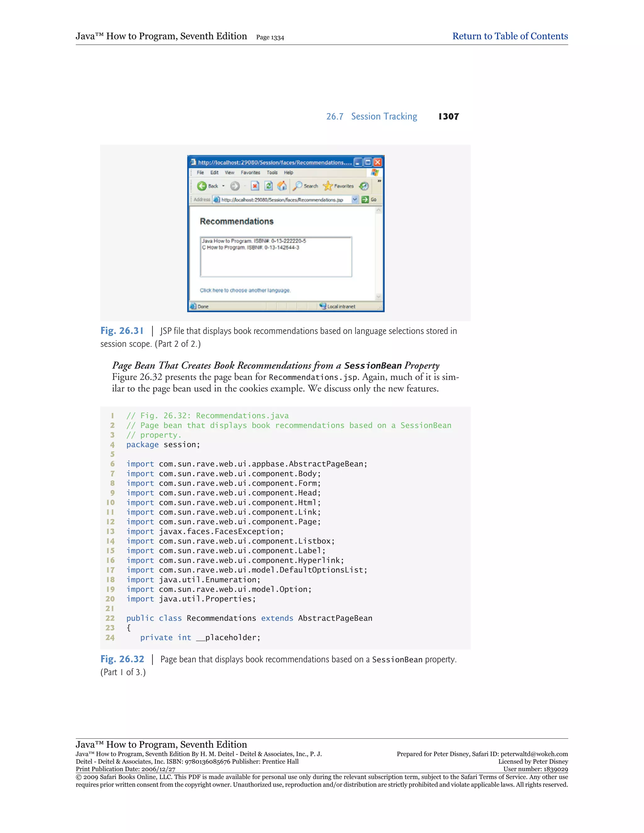
Task: Click the choose another language link
Action: pos(245,291)
